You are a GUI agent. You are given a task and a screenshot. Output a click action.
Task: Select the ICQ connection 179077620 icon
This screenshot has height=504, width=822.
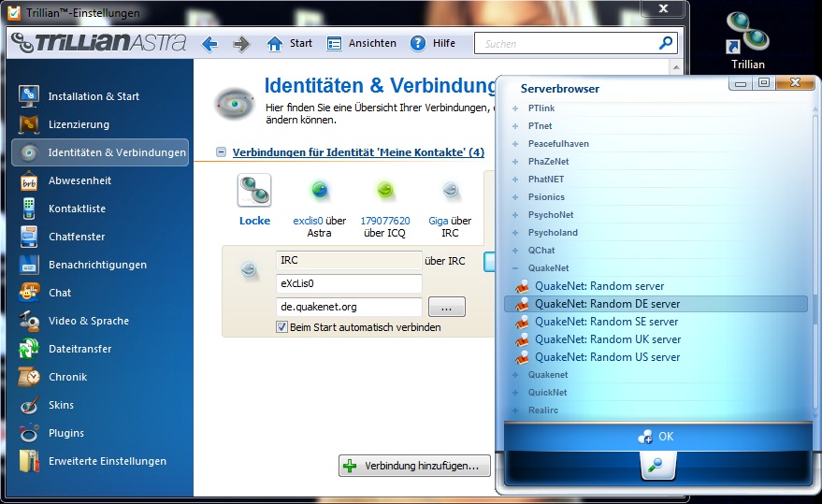pyautogui.click(x=384, y=191)
